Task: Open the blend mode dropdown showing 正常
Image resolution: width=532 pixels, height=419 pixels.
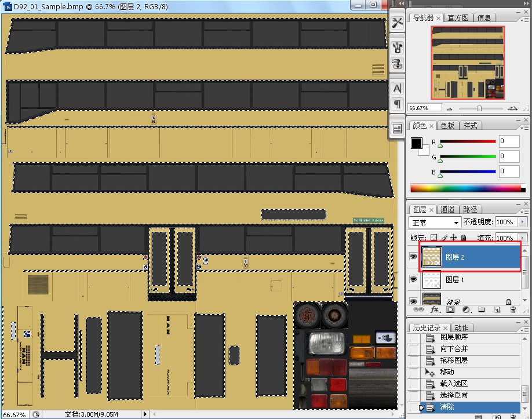Action: pyautogui.click(x=435, y=223)
